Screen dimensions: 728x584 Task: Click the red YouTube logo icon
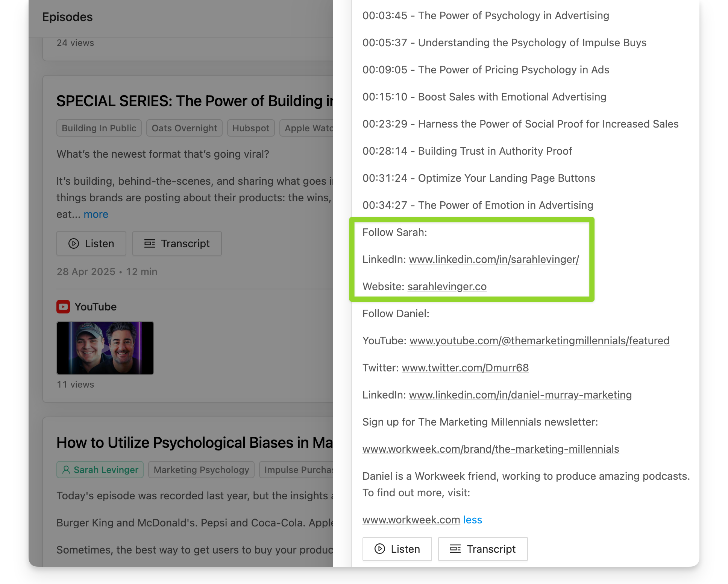(63, 307)
